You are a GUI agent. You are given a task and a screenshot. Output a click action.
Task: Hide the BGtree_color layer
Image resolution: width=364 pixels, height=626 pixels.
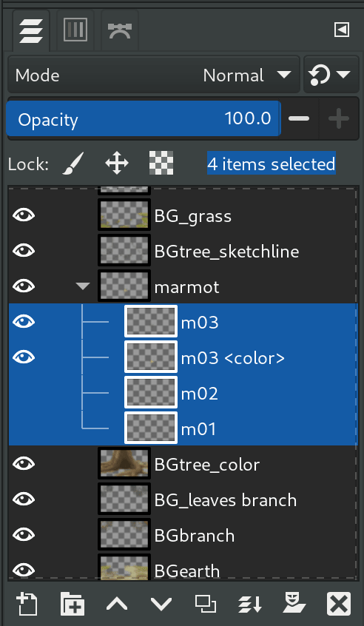pyautogui.click(x=24, y=464)
